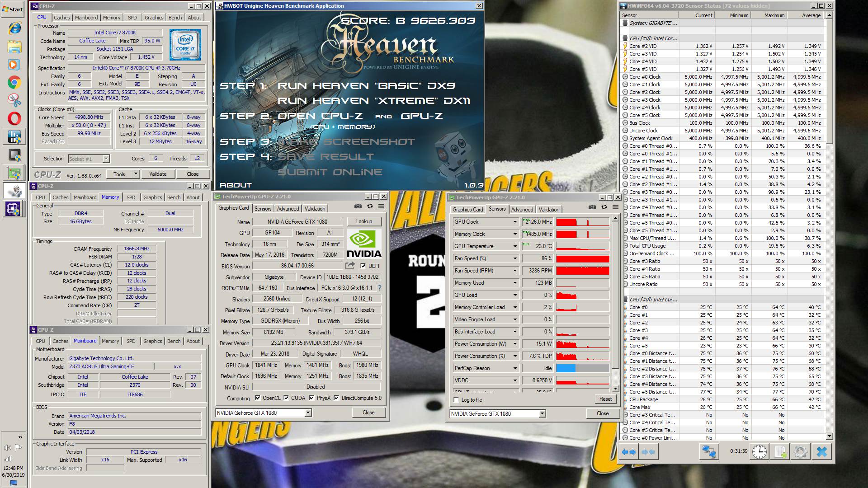Select the CPU Package temperature row
Viewport: 868px width, 488px height.
point(723,399)
